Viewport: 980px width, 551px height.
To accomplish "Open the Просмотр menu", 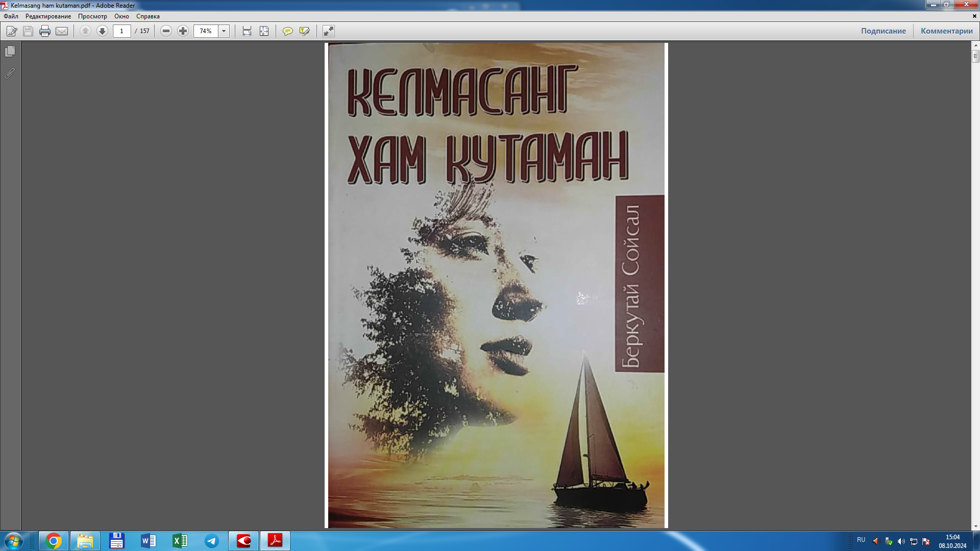I will (92, 16).
